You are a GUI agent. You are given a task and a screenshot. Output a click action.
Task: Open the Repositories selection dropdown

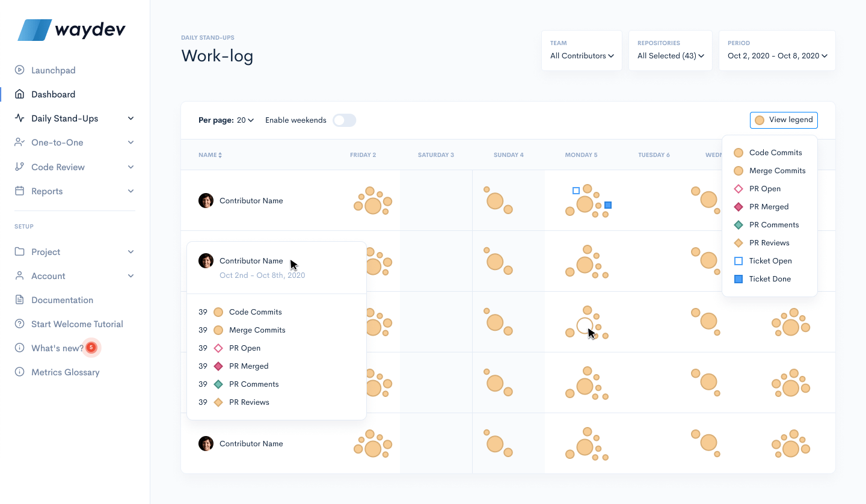[x=670, y=55]
